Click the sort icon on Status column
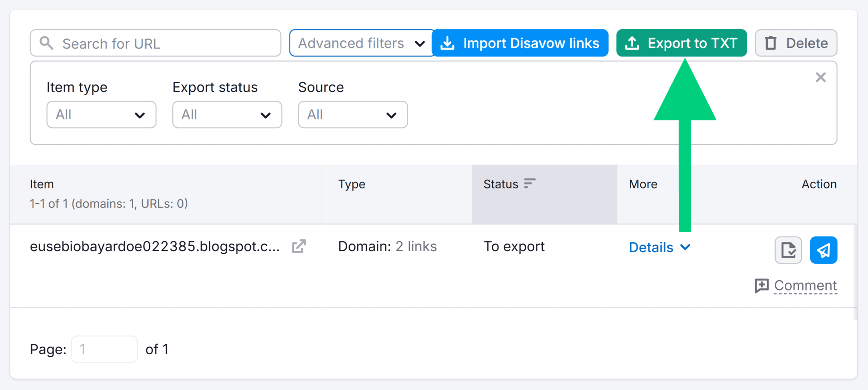 click(529, 184)
